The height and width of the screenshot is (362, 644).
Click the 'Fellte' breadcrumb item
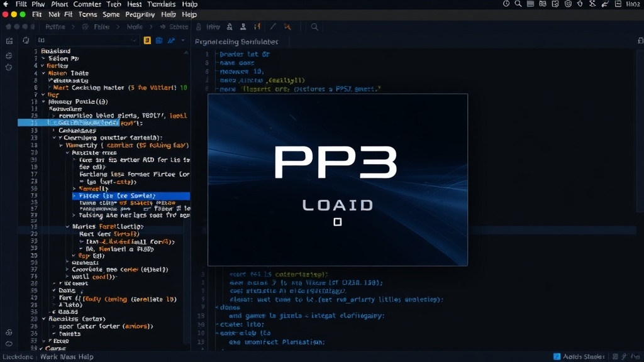click(101, 26)
